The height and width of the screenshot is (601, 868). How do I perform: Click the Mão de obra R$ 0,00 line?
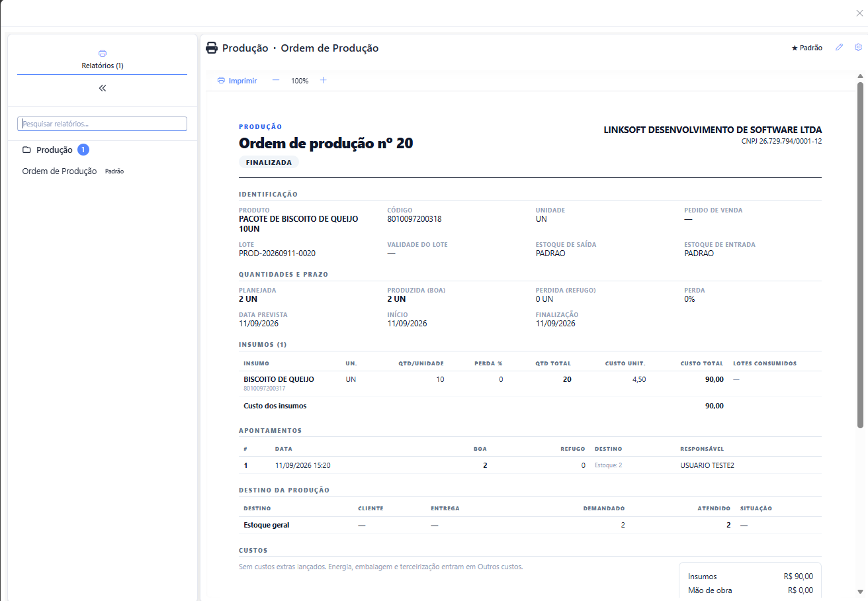pyautogui.click(x=750, y=590)
